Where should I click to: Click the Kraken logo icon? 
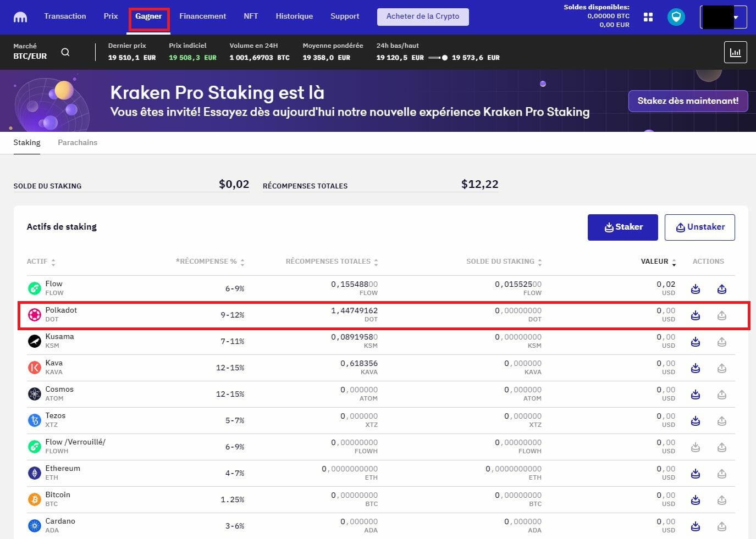[20, 17]
